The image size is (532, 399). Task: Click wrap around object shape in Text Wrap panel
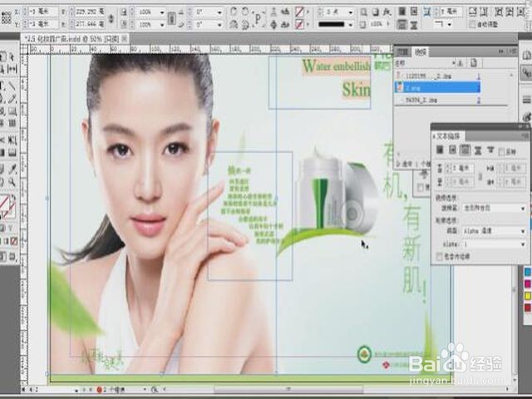point(465,150)
